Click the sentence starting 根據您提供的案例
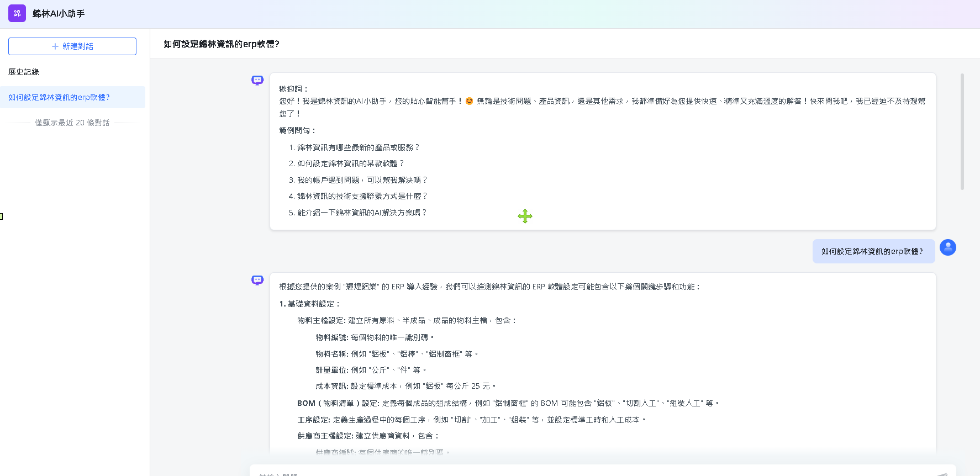Viewport: 980px width, 476px height. 491,287
